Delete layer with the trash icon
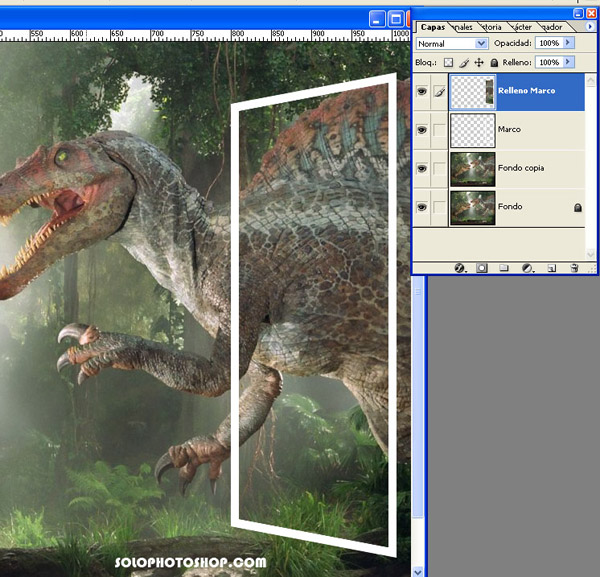Screen dimensions: 600x577 click(574, 268)
